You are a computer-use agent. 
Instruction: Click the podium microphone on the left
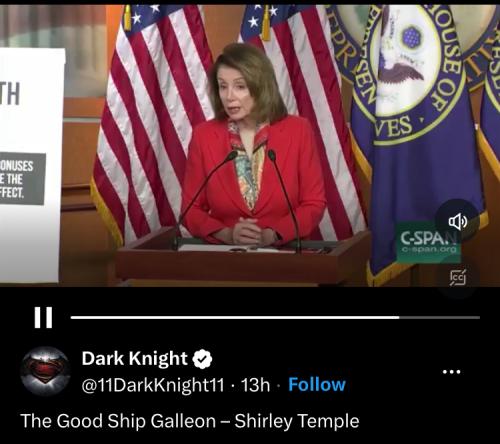pos(203,197)
